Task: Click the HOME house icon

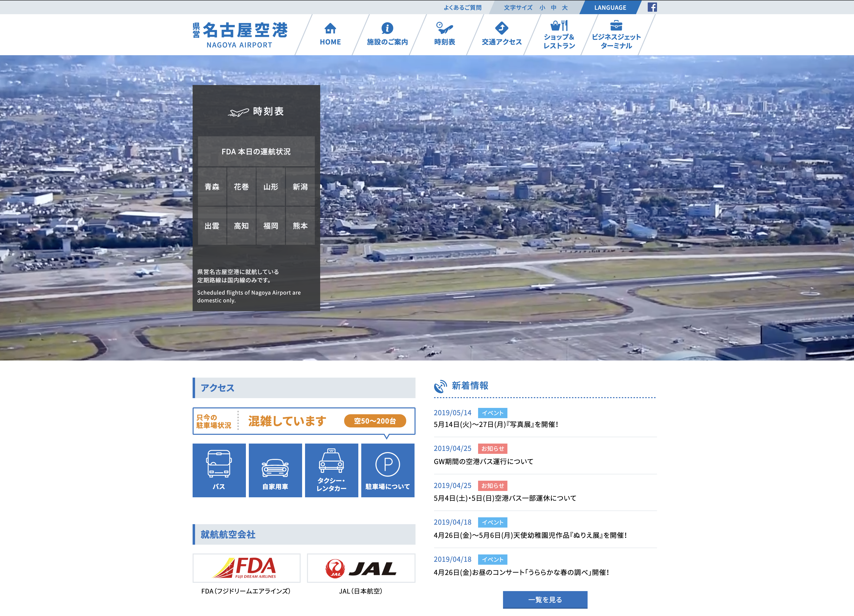Action: [330, 29]
